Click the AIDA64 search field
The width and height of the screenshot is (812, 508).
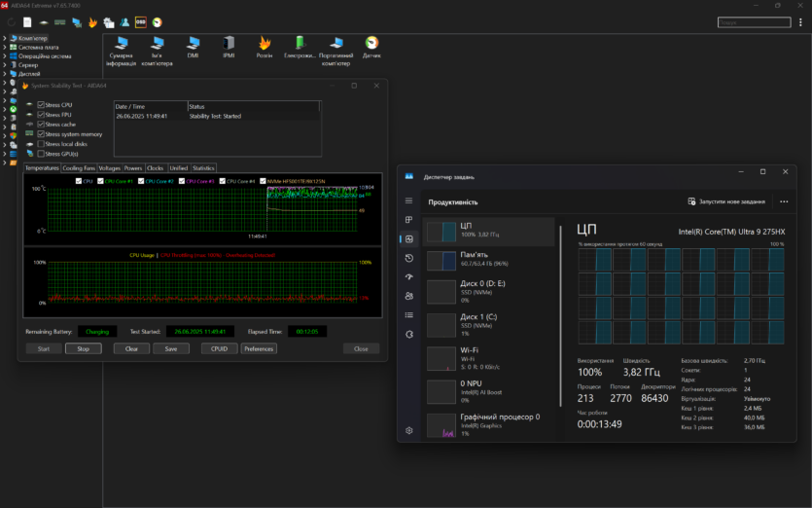(x=754, y=22)
